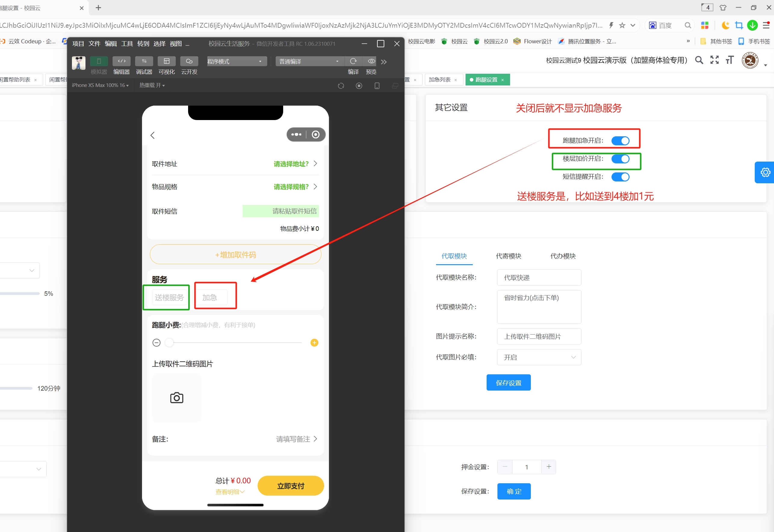
Task: Click the search magnifier in admin header
Action: (699, 60)
